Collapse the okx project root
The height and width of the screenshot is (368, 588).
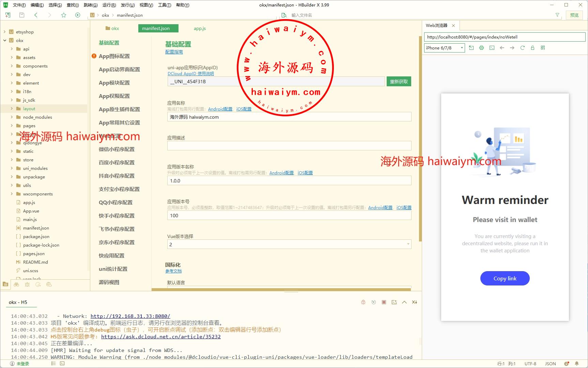pos(5,41)
